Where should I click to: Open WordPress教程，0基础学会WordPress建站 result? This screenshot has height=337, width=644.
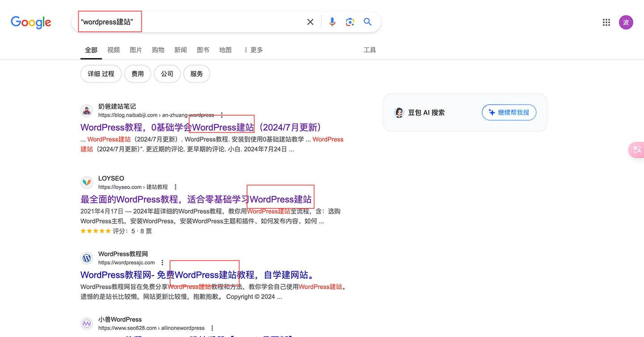click(201, 127)
